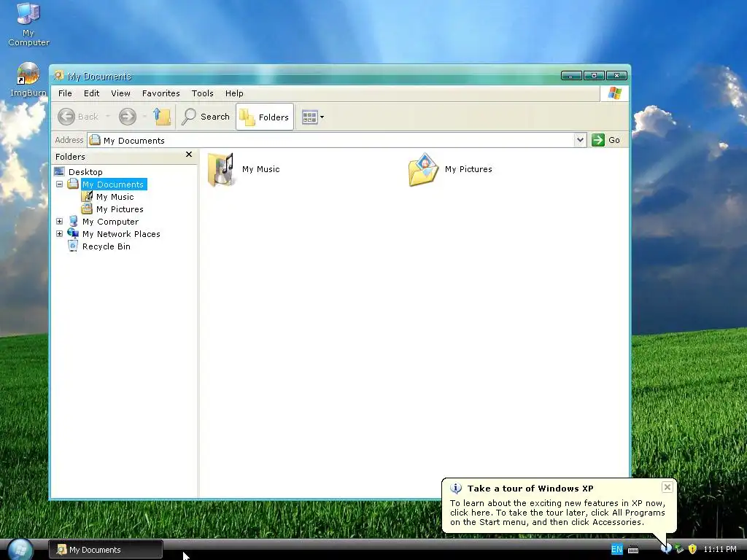Open the Edit menu
747x560 pixels.
coord(91,93)
